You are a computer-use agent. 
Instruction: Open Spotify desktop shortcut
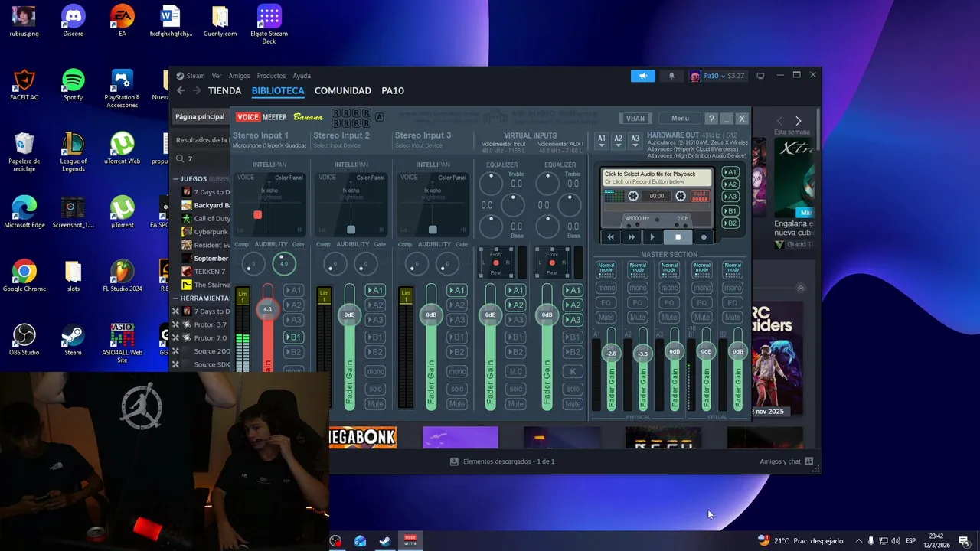(x=73, y=85)
